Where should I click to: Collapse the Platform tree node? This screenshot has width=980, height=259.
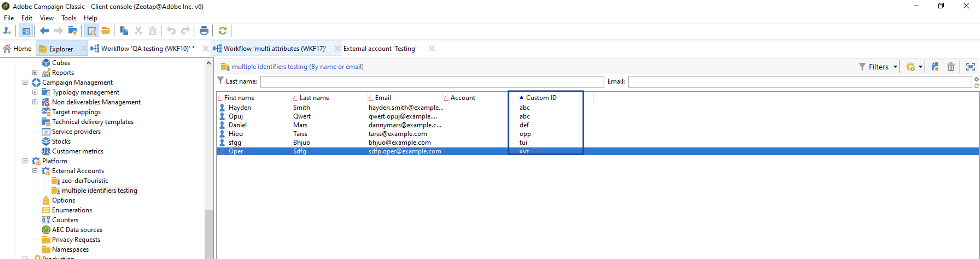pyautogui.click(x=25, y=161)
